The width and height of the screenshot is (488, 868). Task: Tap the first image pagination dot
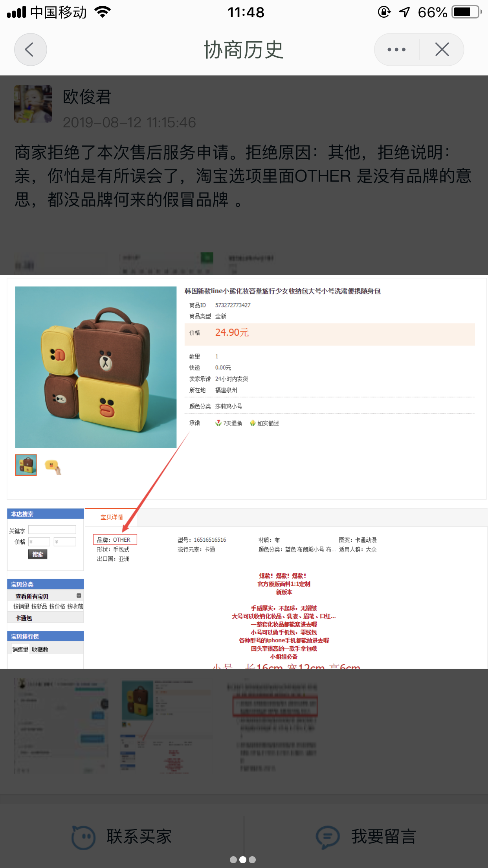[x=233, y=860]
